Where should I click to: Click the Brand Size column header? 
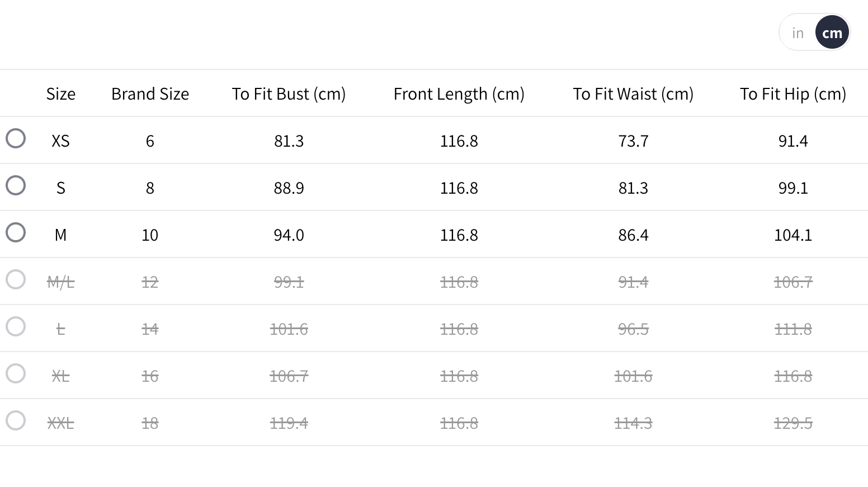click(150, 94)
